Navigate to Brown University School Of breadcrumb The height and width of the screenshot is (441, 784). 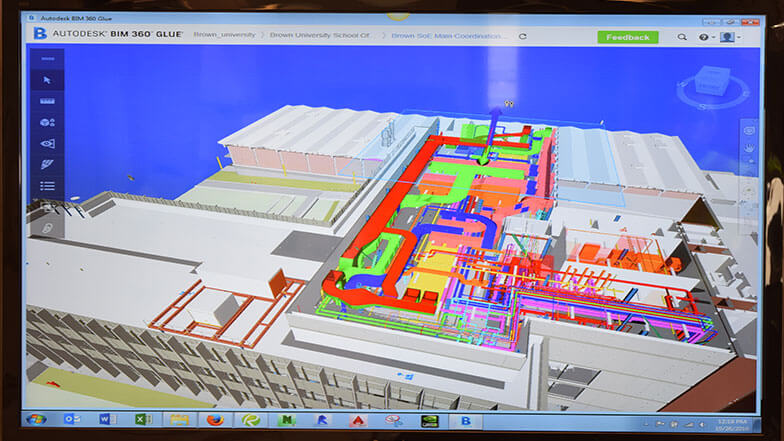tap(324, 36)
